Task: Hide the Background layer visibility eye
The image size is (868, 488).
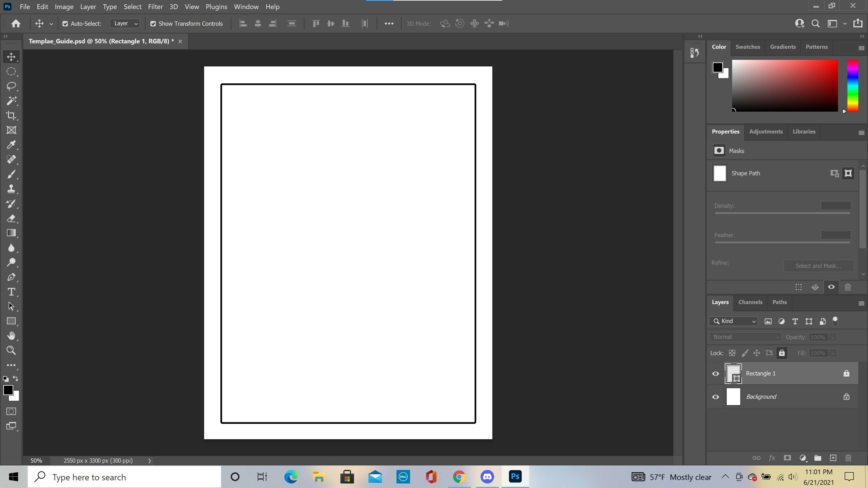Action: pos(715,397)
